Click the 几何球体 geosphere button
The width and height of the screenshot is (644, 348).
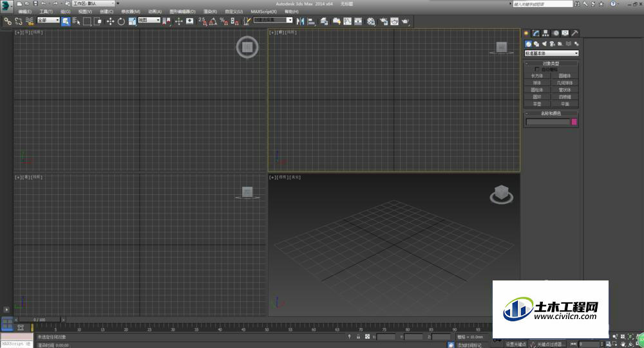pos(565,83)
